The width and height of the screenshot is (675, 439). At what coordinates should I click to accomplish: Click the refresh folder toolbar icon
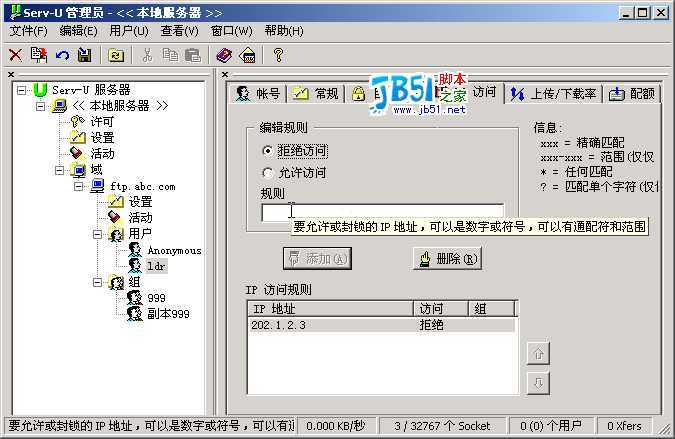click(116, 55)
